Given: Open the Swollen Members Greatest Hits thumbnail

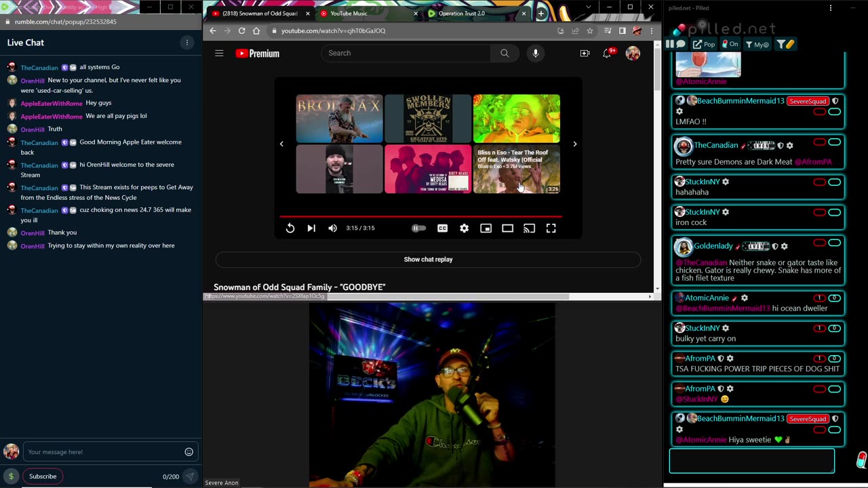Looking at the screenshot, I should pyautogui.click(x=428, y=119).
